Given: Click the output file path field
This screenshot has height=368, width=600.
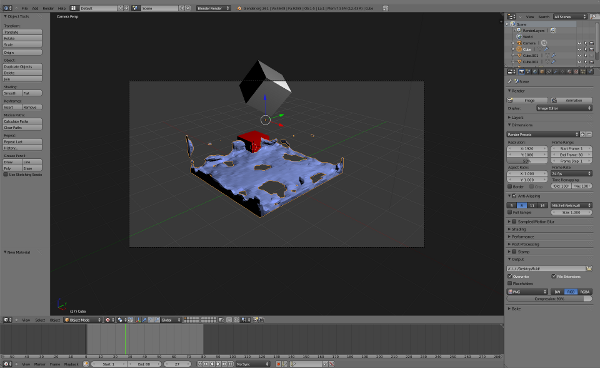Looking at the screenshot, I should pos(546,269).
